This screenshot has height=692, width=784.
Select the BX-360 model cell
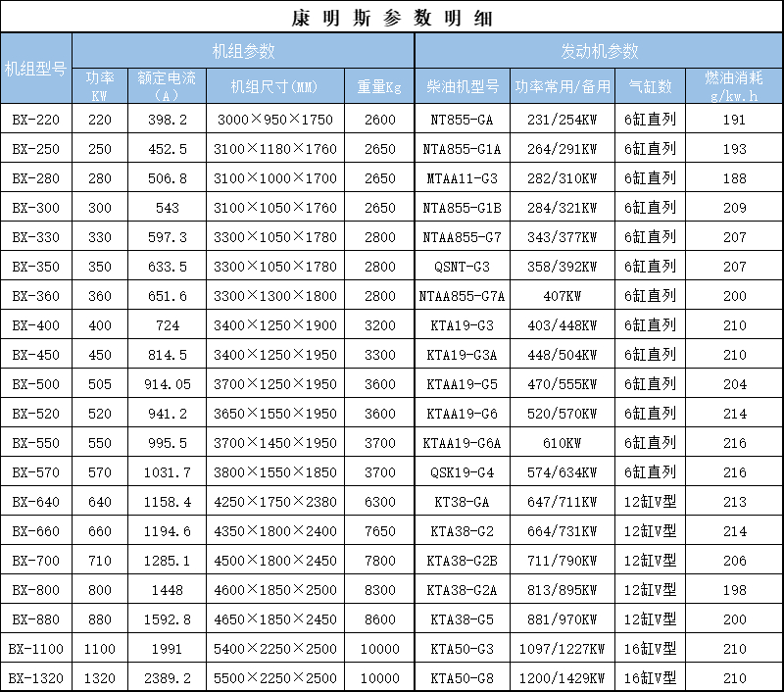[x=36, y=295]
